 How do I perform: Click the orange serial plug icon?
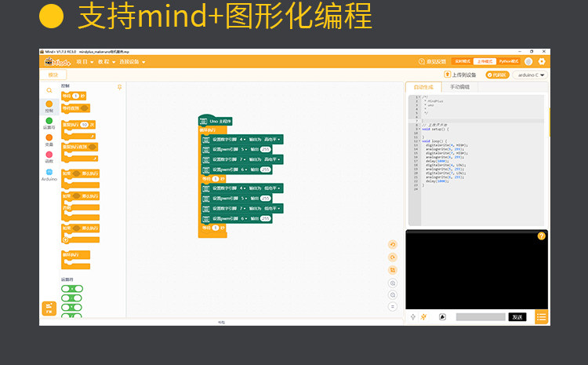pos(423,317)
